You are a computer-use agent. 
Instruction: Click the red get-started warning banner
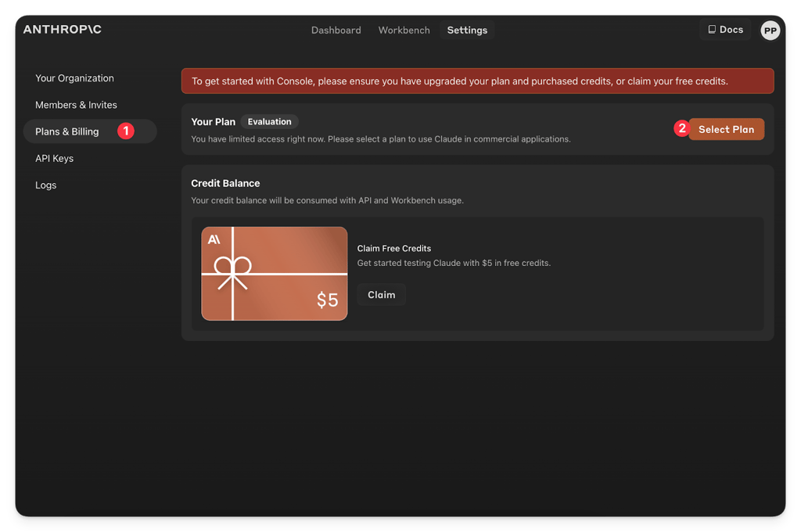tap(477, 81)
